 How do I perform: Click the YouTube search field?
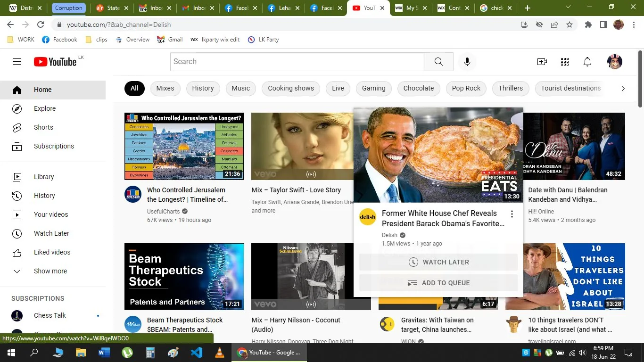tap(297, 62)
